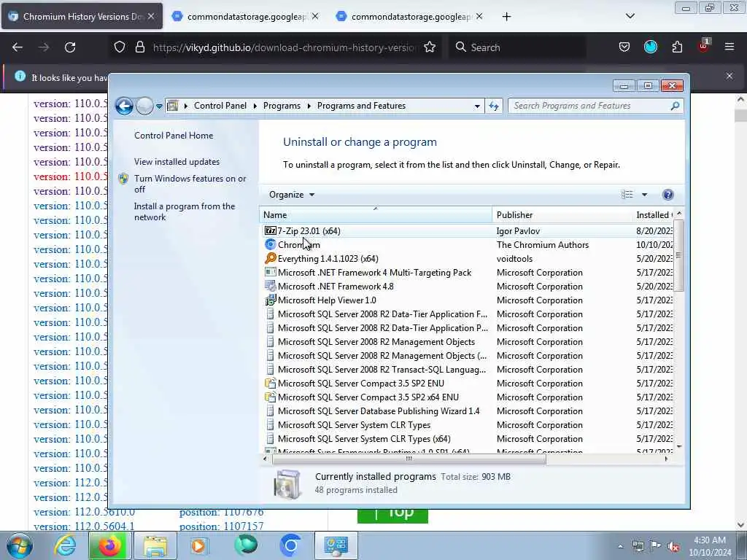Click the Firefox URL address field

(284, 47)
